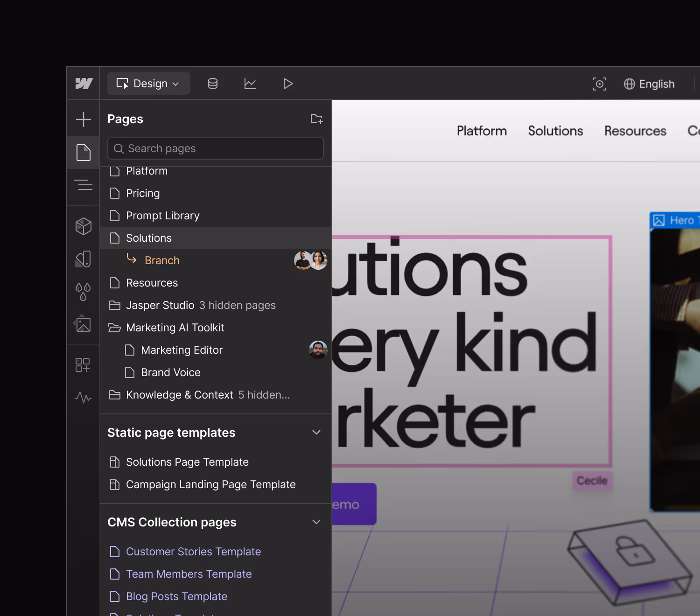Click the Webflow logo icon
Screen dimensions: 700x616
click(84, 84)
